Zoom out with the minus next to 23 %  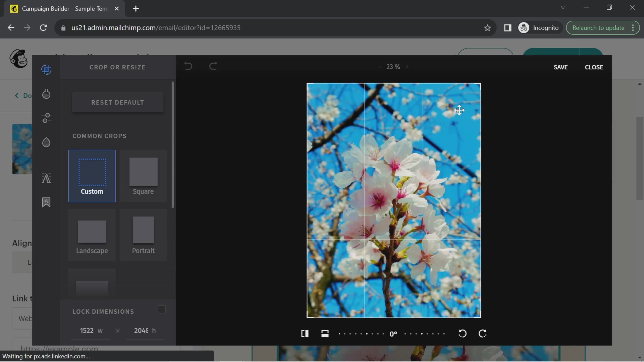(380, 67)
